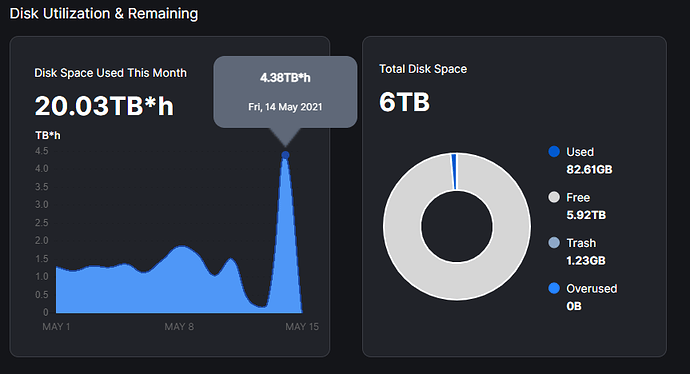The height and width of the screenshot is (374, 690).
Task: Click the Total Disk Space title
Action: coord(423,69)
